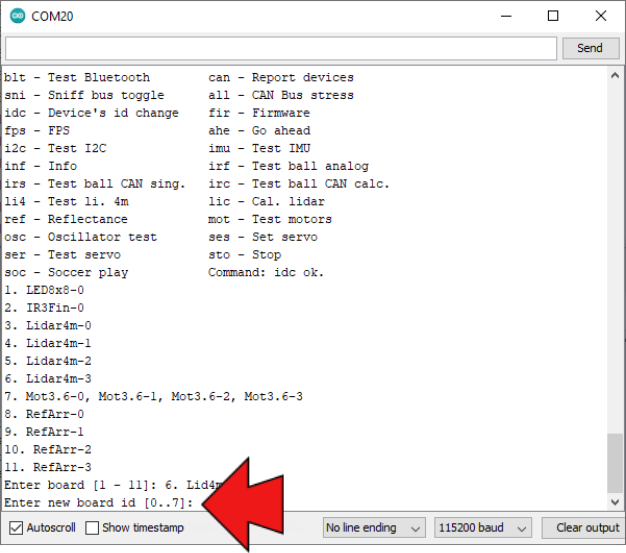This screenshot has height=553, width=626.
Task: Maximize the COM20 serial monitor window
Action: pos(553,16)
